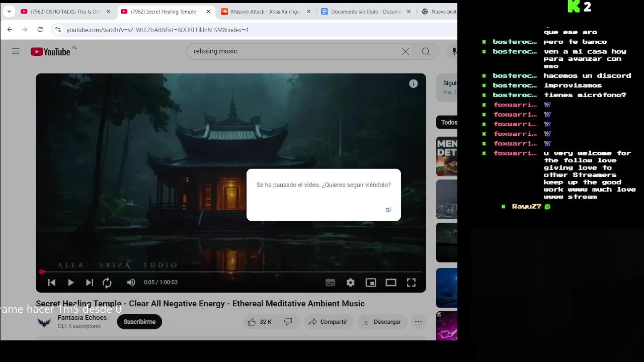Skip to the next video

click(90, 283)
